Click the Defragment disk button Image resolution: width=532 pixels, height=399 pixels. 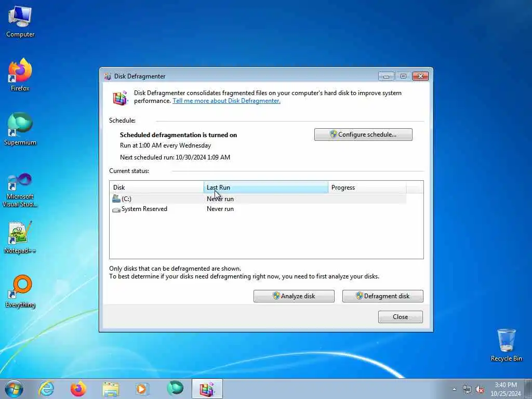pyautogui.click(x=383, y=296)
